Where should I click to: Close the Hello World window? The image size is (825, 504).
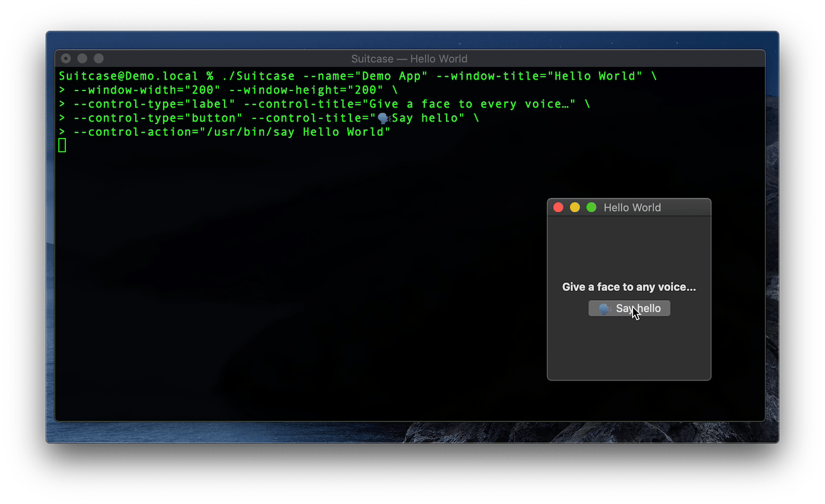[559, 207]
